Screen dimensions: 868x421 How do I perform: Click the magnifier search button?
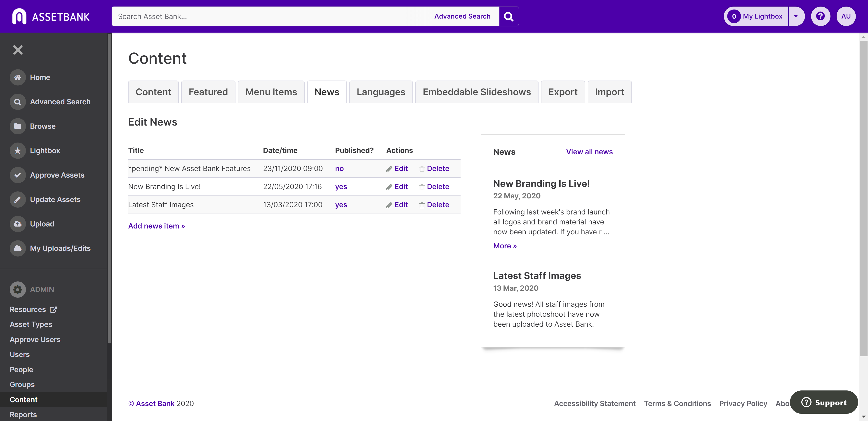[x=508, y=16]
